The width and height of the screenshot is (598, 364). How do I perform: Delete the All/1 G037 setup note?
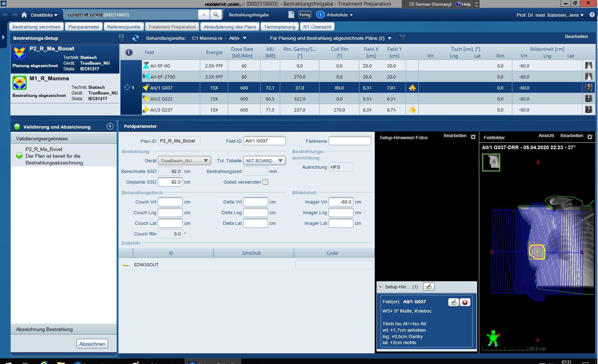(x=465, y=302)
